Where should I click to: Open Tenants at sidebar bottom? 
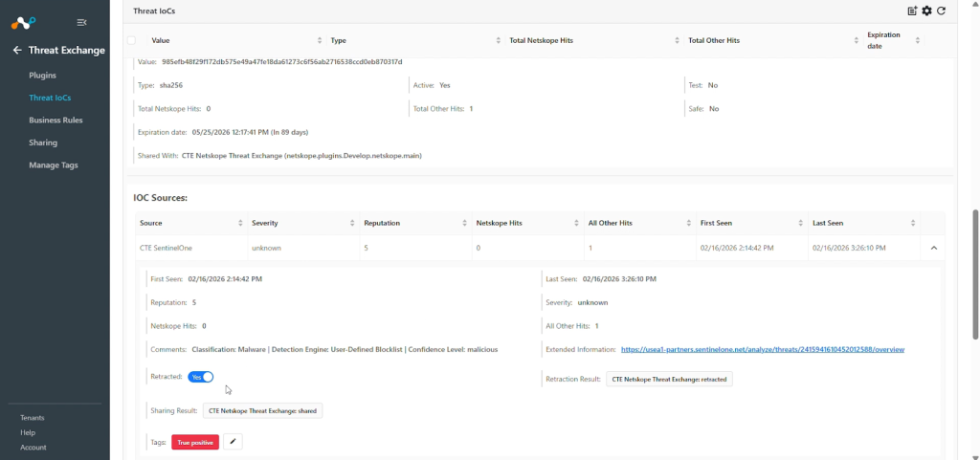tap(33, 418)
